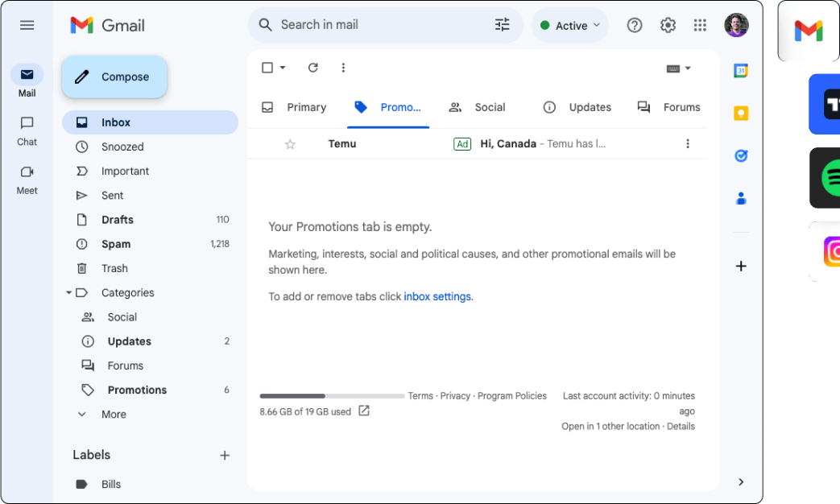
Task: Open Google Tasks side panel icon
Action: click(741, 155)
